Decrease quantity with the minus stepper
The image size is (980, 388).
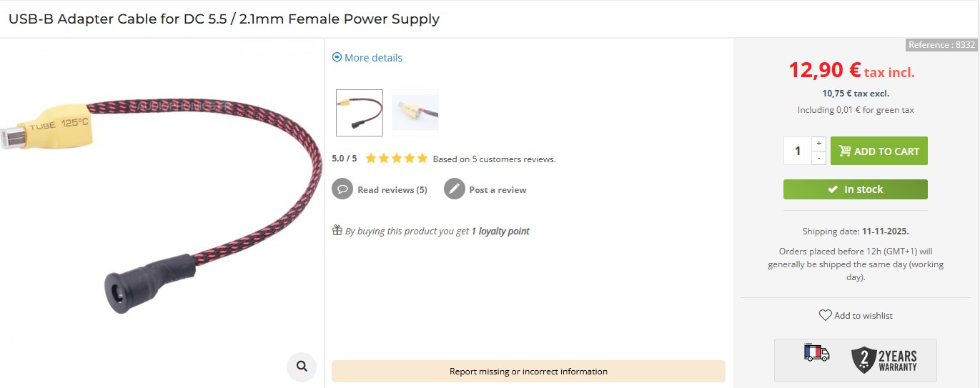click(x=819, y=158)
